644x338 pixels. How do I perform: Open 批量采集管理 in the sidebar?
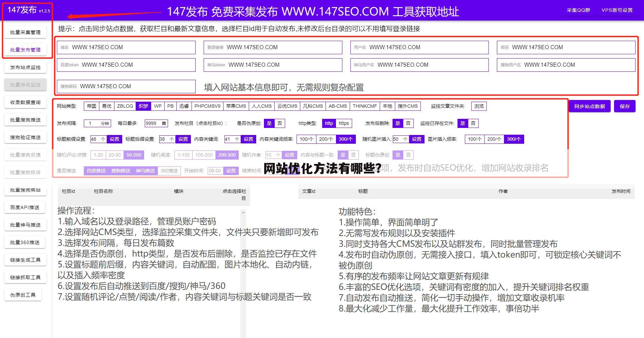coord(25,32)
